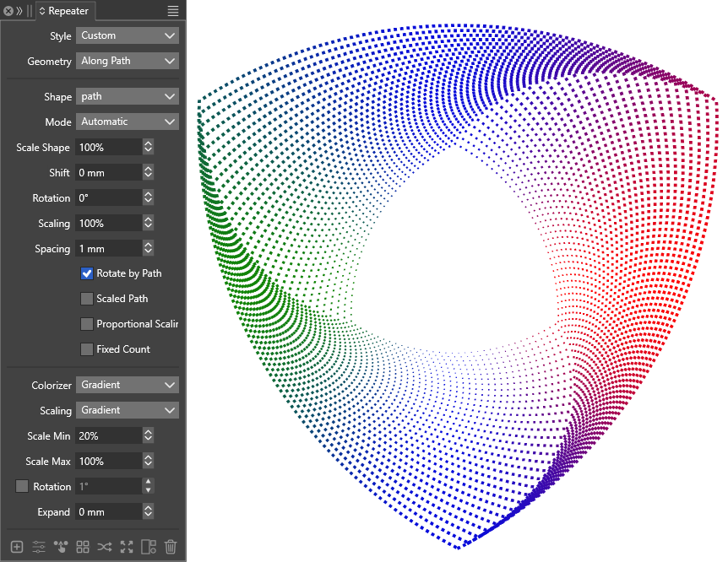The image size is (728, 562).
Task: Click the Scale Max 100% field
Action: (x=109, y=462)
